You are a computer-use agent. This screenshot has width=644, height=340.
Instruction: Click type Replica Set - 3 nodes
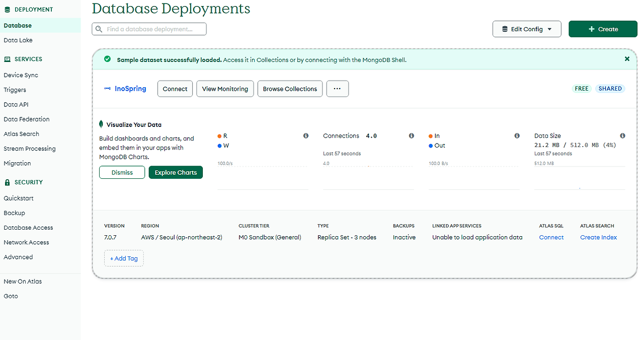click(x=347, y=237)
